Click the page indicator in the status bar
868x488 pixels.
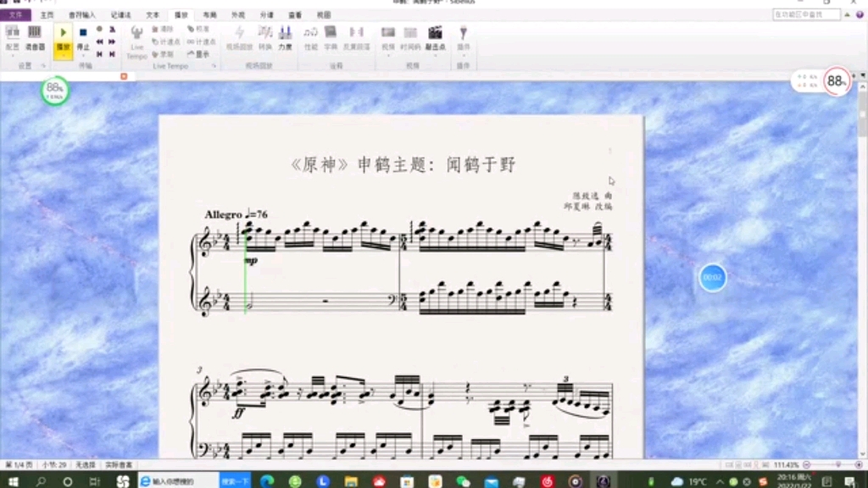[19, 465]
